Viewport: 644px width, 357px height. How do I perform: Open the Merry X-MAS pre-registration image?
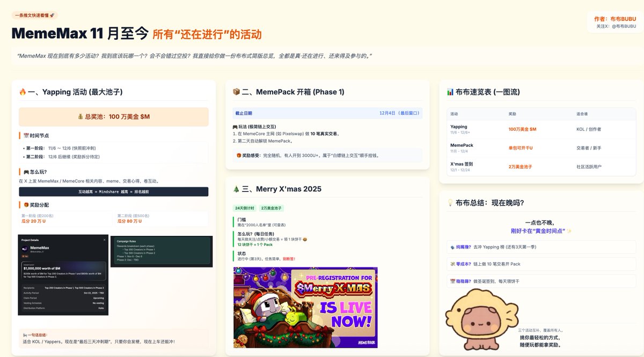tap(305, 307)
